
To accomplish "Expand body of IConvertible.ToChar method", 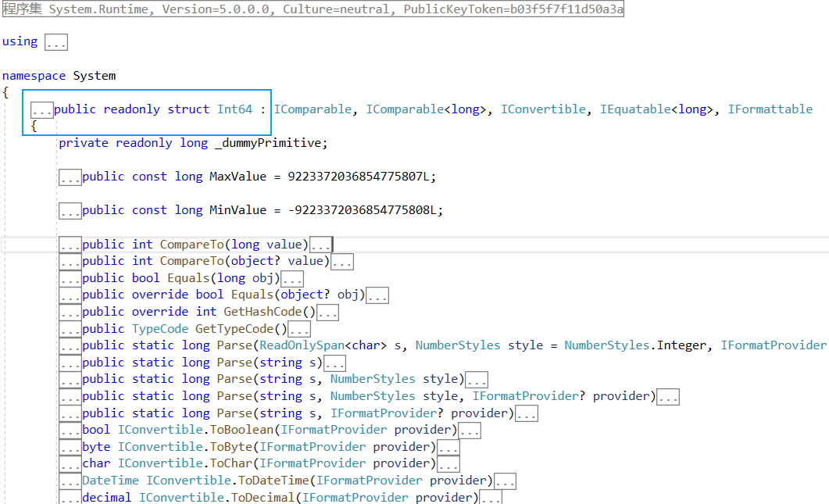I will click(x=448, y=464).
